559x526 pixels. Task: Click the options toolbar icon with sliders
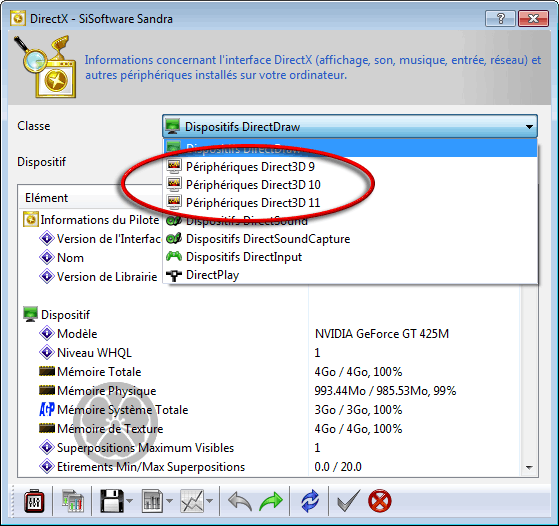coord(34,501)
